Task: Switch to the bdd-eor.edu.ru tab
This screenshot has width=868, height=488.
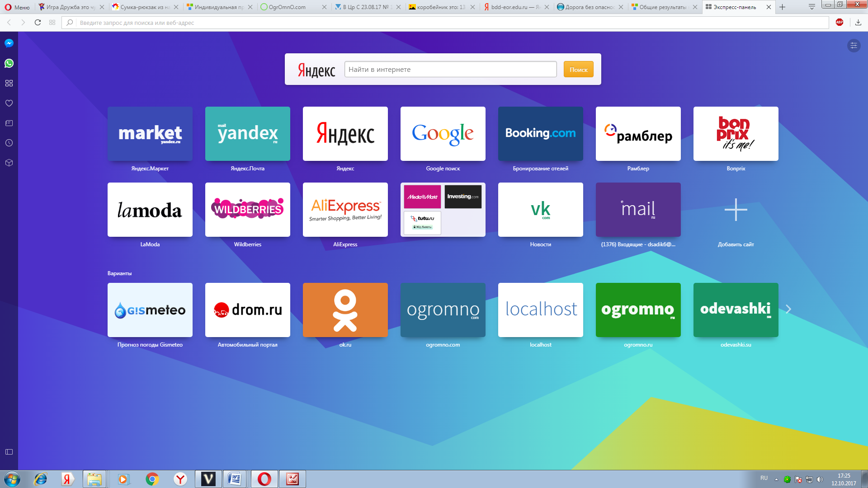Action: 516,7
